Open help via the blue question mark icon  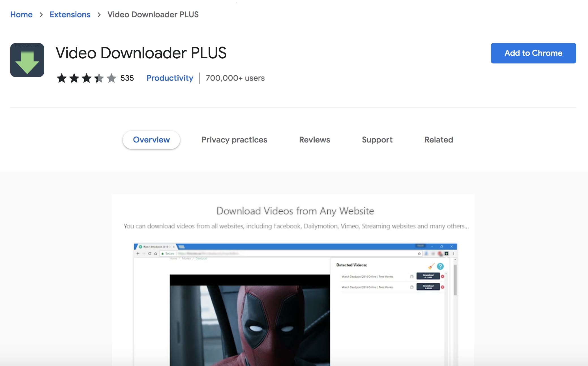click(440, 267)
